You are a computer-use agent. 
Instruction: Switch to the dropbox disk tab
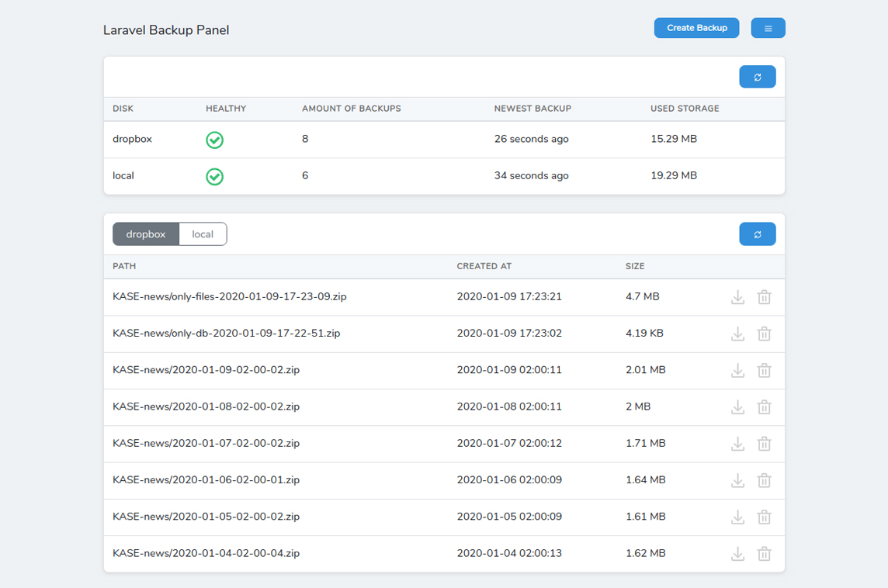[x=146, y=234]
